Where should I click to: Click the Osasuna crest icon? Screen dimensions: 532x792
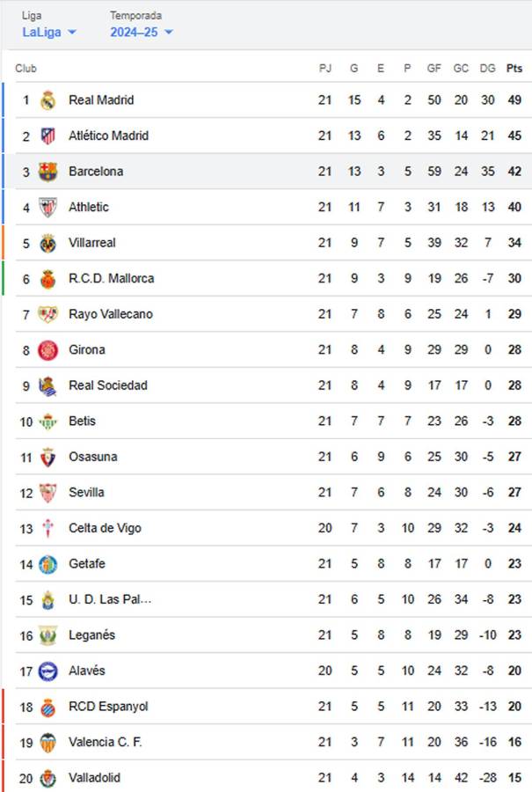48,457
